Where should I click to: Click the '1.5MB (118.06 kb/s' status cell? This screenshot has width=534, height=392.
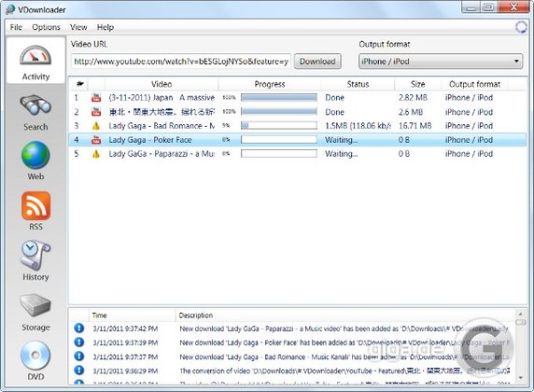(358, 126)
